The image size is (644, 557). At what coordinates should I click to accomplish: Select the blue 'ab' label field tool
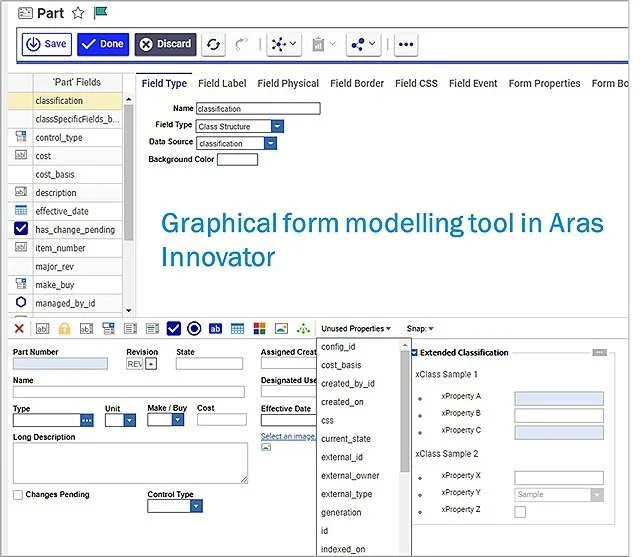point(215,328)
